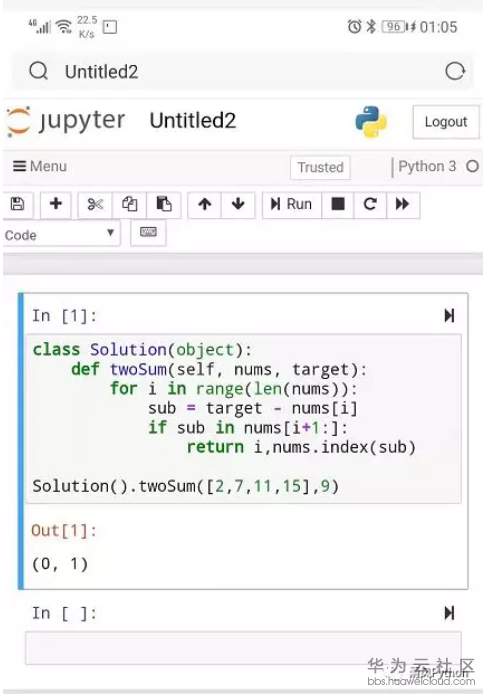The image size is (489, 696).
Task: Move cell down arrow
Action: click(x=238, y=205)
